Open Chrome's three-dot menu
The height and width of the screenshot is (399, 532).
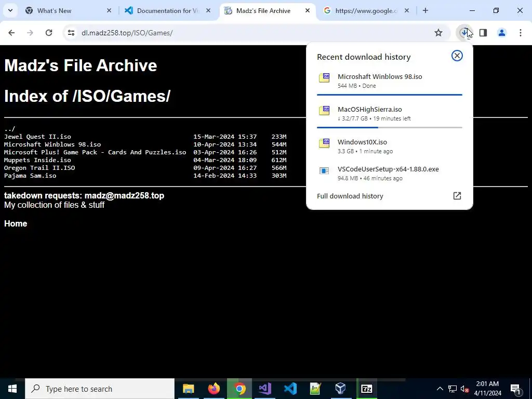tap(521, 33)
